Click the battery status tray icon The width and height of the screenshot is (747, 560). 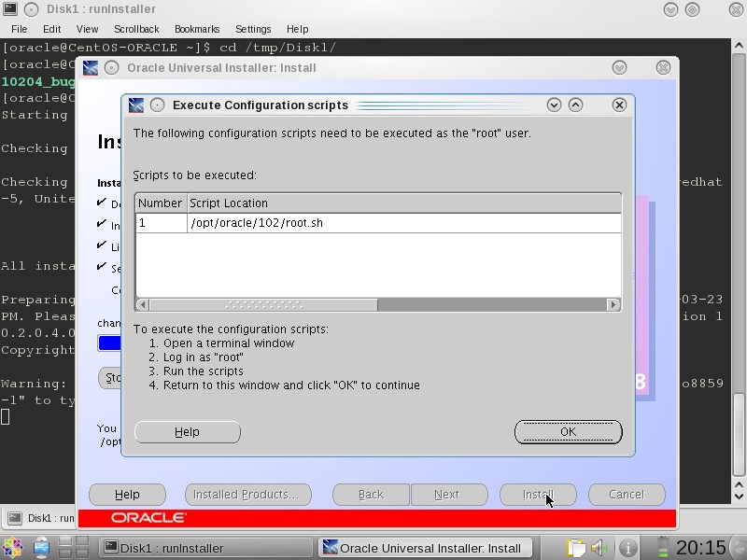(x=663, y=548)
